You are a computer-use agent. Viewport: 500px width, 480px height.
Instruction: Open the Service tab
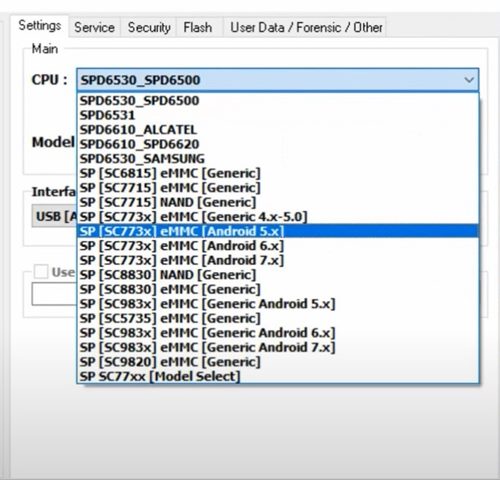pos(94,27)
